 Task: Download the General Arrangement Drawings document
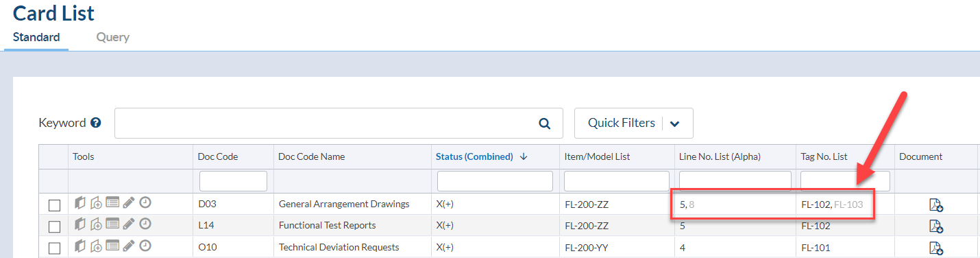tap(936, 204)
